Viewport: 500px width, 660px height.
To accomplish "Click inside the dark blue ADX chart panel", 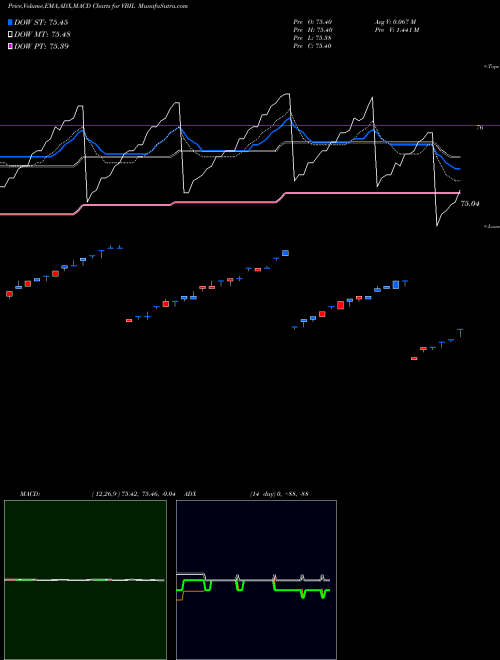I will (x=256, y=580).
